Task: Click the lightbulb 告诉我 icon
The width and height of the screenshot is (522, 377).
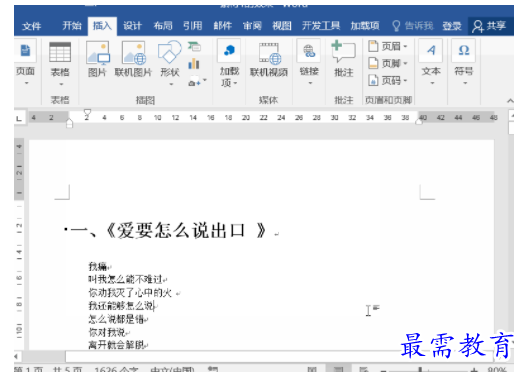Action: click(396, 26)
